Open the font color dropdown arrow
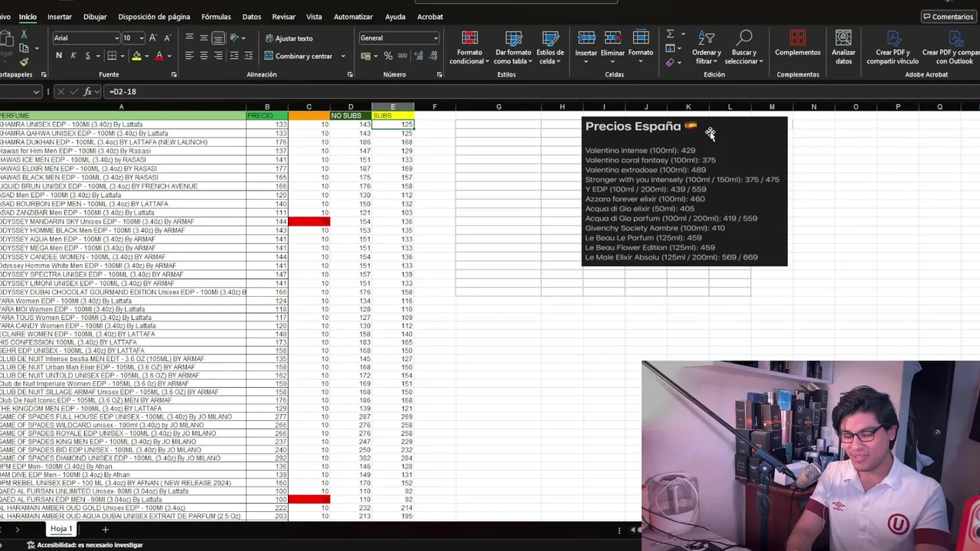This screenshot has width=980, height=551. pos(169,56)
